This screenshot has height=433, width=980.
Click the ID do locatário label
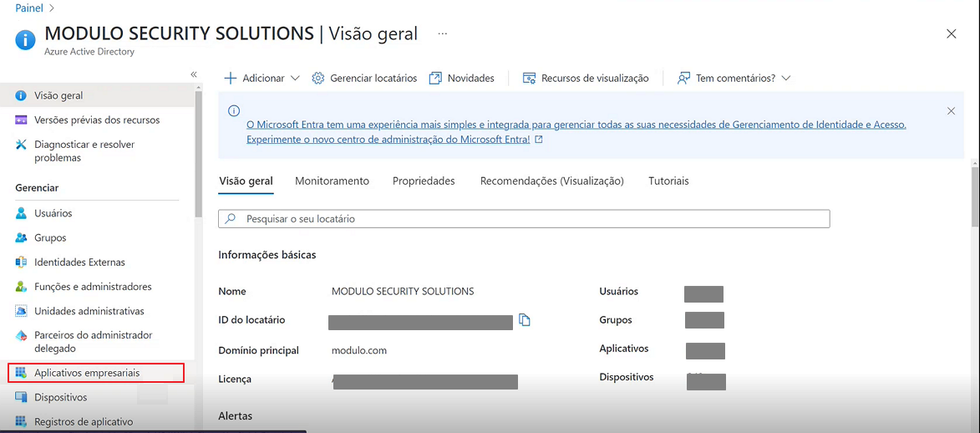click(251, 320)
